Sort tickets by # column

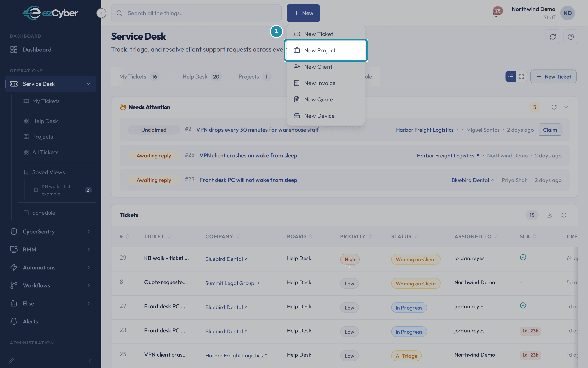(x=124, y=236)
